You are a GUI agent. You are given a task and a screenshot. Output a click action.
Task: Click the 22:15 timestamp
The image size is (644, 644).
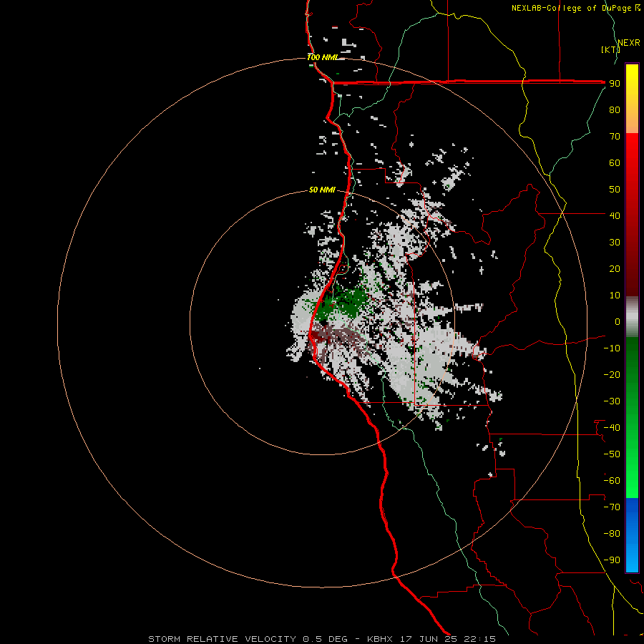[480, 639]
